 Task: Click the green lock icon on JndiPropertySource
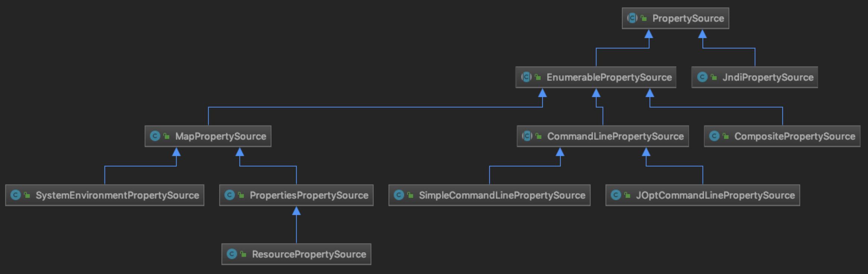pos(714,77)
